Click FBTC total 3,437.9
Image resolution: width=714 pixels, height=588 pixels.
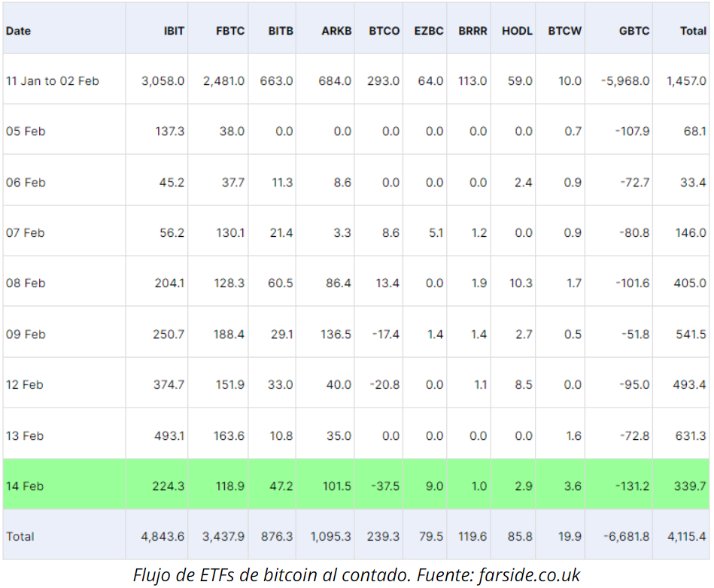click(x=223, y=537)
